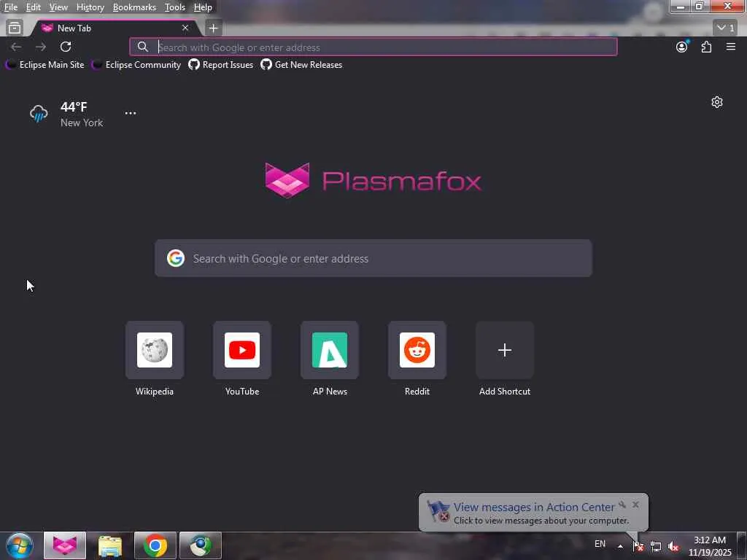Viewport: 747px width, 560px height.
Task: Open the extensions puzzle icon
Action: tap(706, 47)
